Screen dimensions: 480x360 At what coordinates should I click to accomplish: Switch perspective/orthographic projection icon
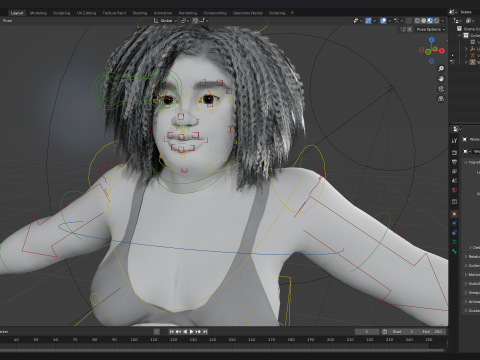click(x=441, y=99)
